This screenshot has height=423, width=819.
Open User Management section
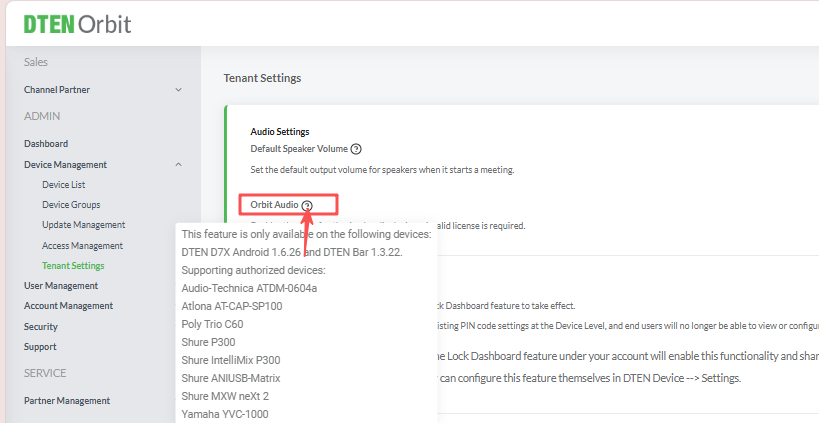(61, 286)
